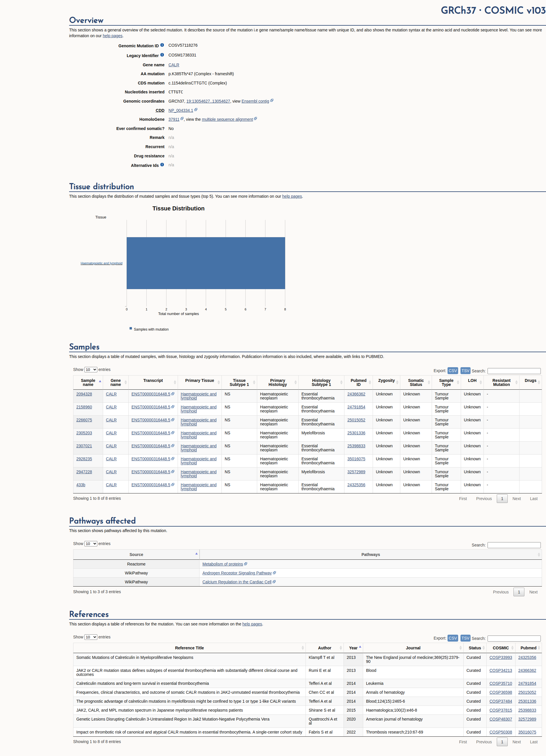Click external icon after Androgen Receptor Signaling Pathway
546x756 pixels.
274,573
